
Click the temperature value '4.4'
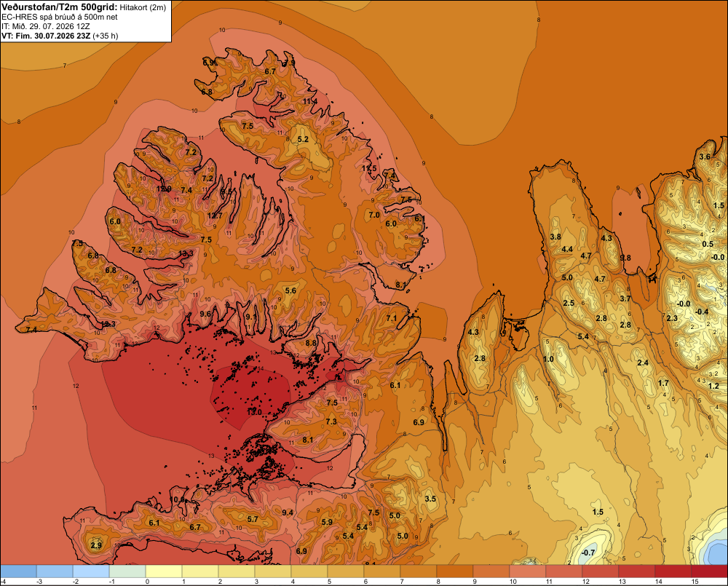click(567, 250)
